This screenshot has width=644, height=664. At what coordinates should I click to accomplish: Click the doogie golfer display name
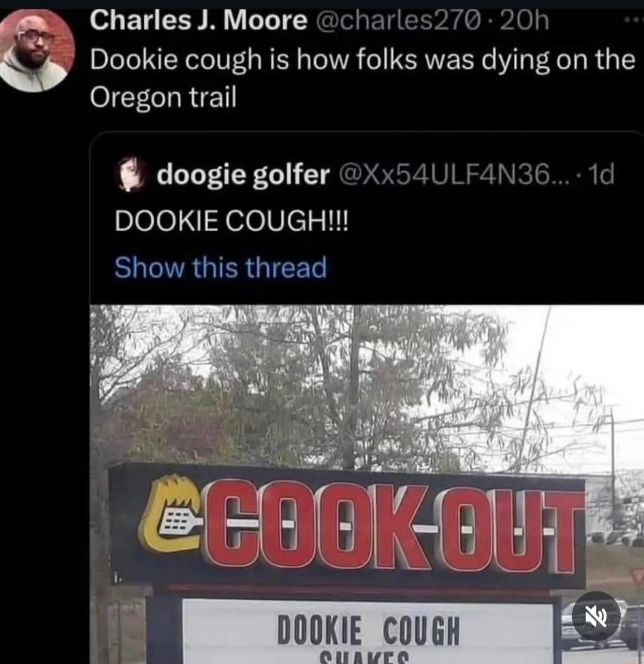coord(243,174)
